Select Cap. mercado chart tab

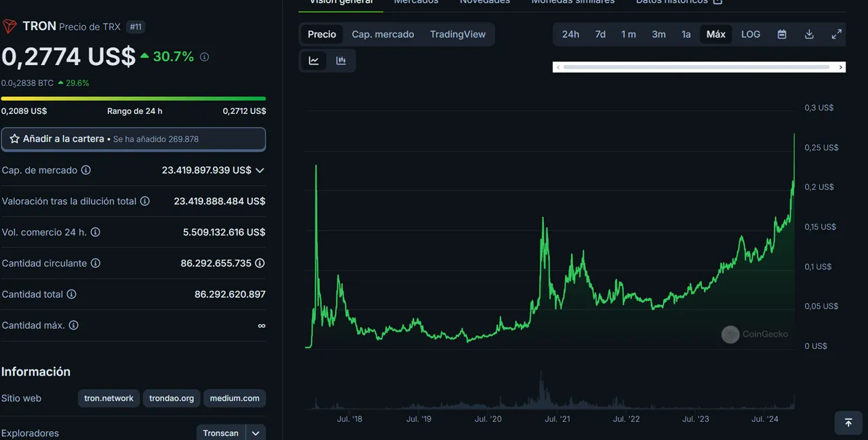pos(382,34)
